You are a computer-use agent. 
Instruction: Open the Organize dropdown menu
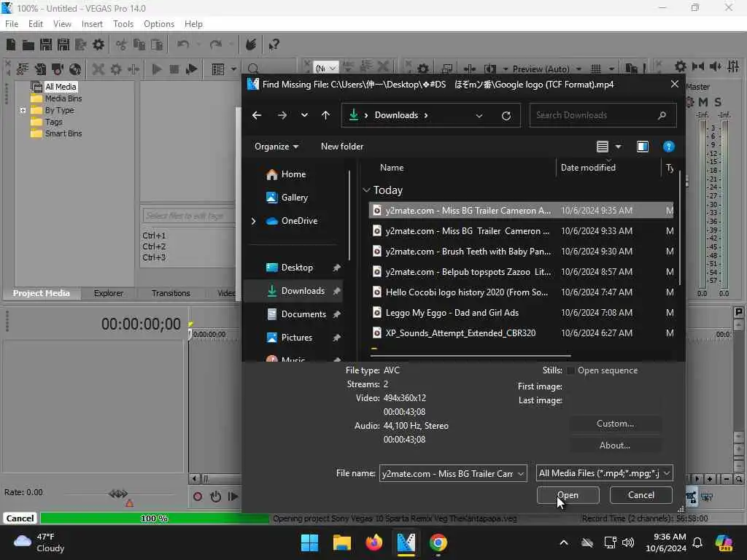(x=276, y=147)
